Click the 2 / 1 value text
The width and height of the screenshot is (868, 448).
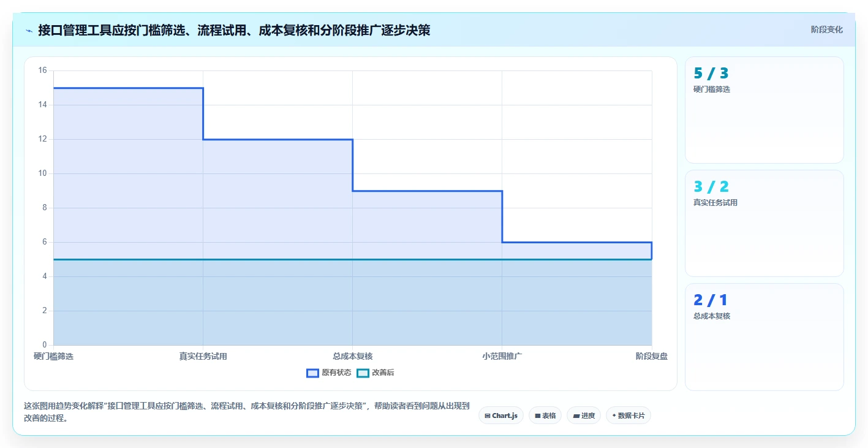pyautogui.click(x=711, y=300)
